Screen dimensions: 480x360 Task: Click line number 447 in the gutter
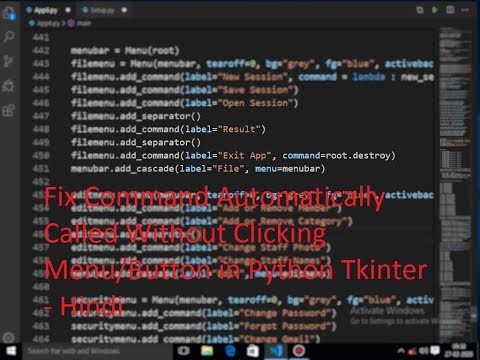(x=41, y=116)
